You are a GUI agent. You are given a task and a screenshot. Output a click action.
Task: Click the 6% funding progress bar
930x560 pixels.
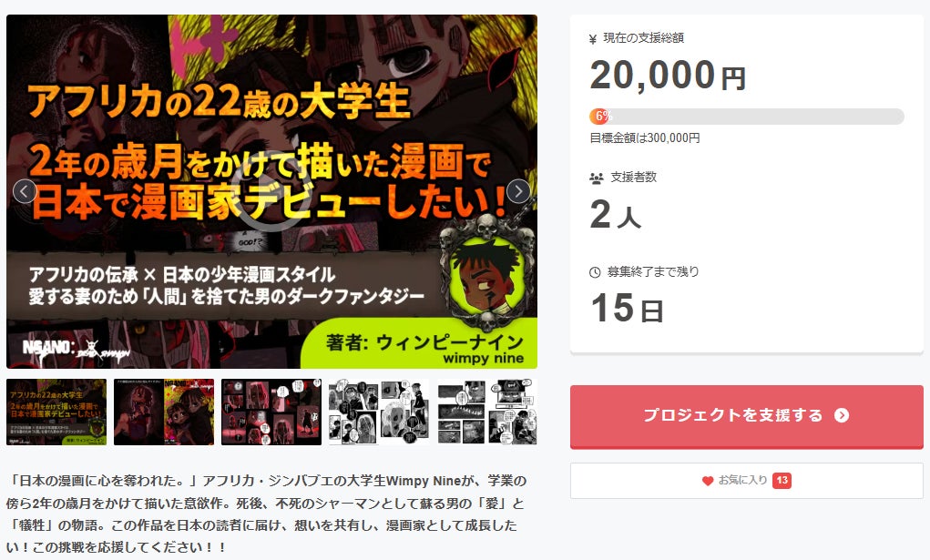[x=746, y=117]
